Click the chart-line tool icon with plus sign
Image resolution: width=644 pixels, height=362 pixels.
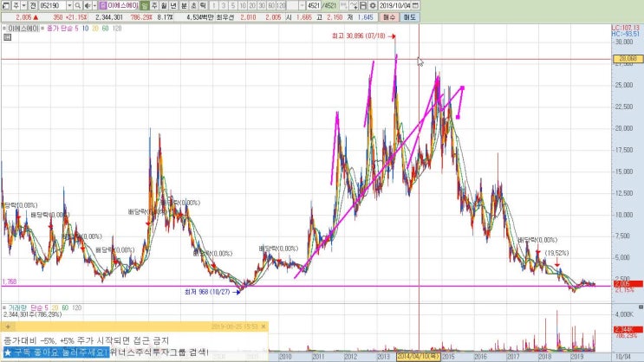pos(354,6)
